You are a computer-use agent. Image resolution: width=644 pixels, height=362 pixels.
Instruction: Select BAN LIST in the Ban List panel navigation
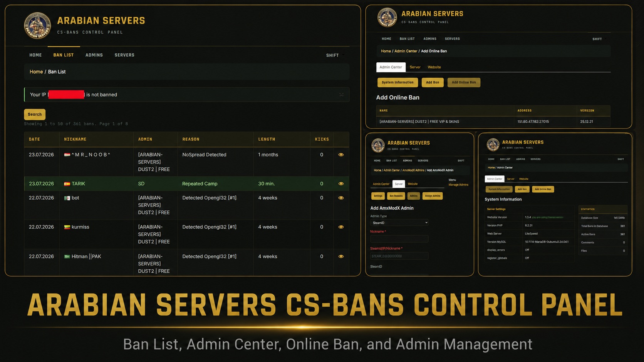pos(64,55)
